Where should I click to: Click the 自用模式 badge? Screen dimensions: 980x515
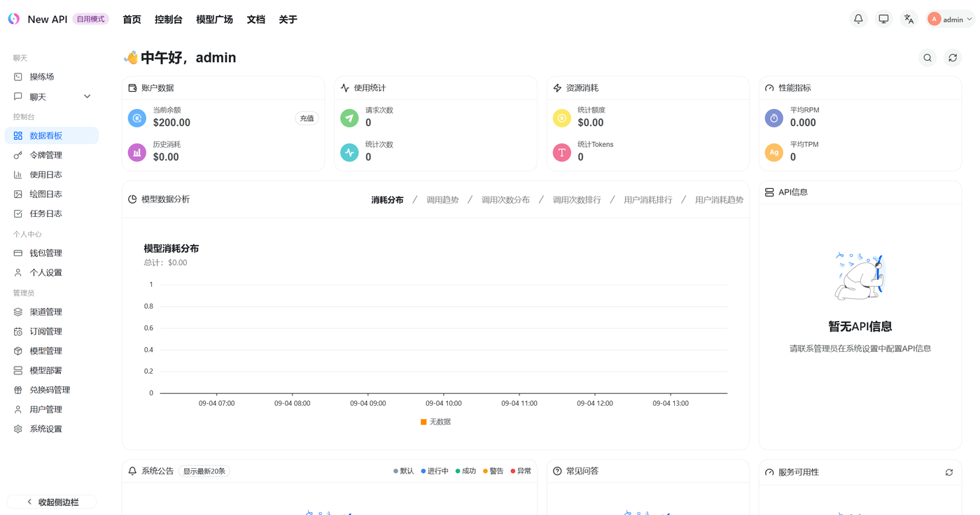click(91, 20)
